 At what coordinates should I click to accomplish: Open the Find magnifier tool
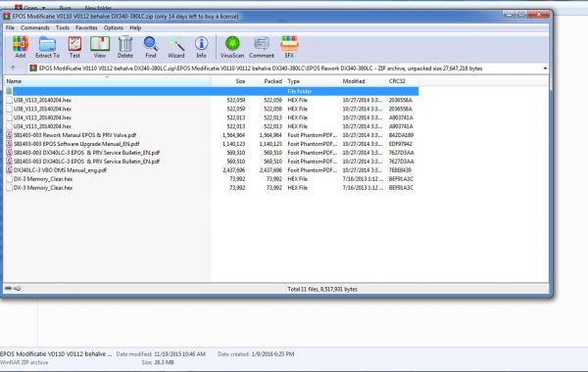pyautogui.click(x=150, y=44)
